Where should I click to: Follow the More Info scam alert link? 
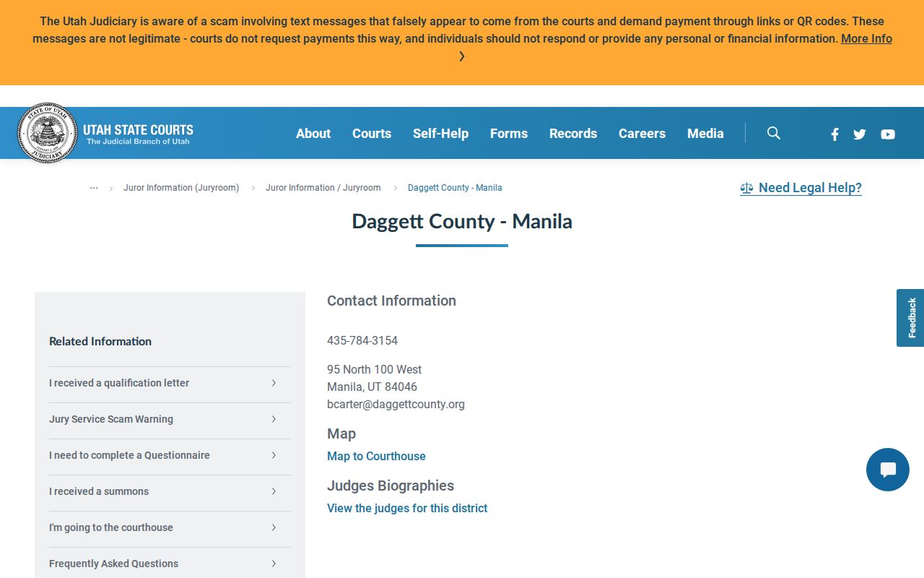[866, 39]
